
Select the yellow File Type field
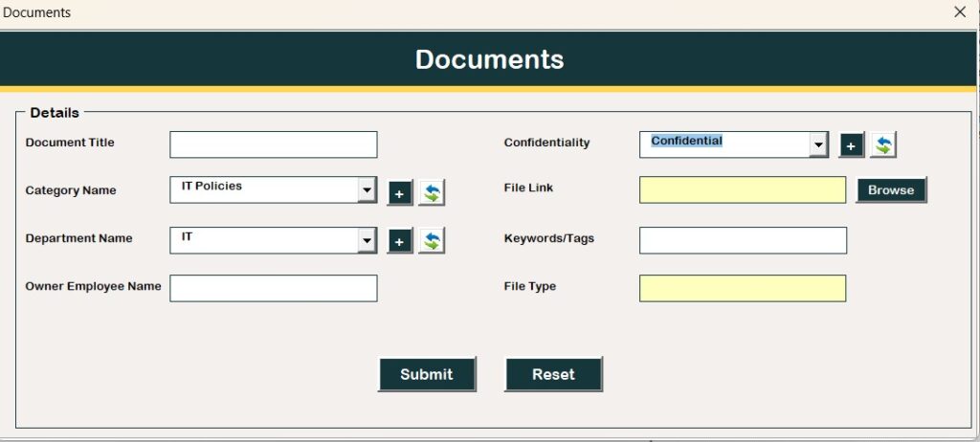tap(743, 288)
